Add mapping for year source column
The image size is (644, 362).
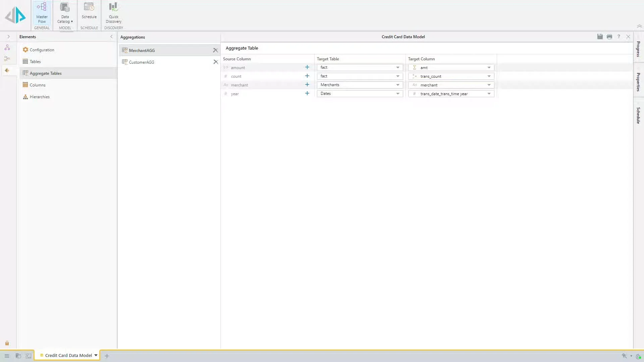307,94
